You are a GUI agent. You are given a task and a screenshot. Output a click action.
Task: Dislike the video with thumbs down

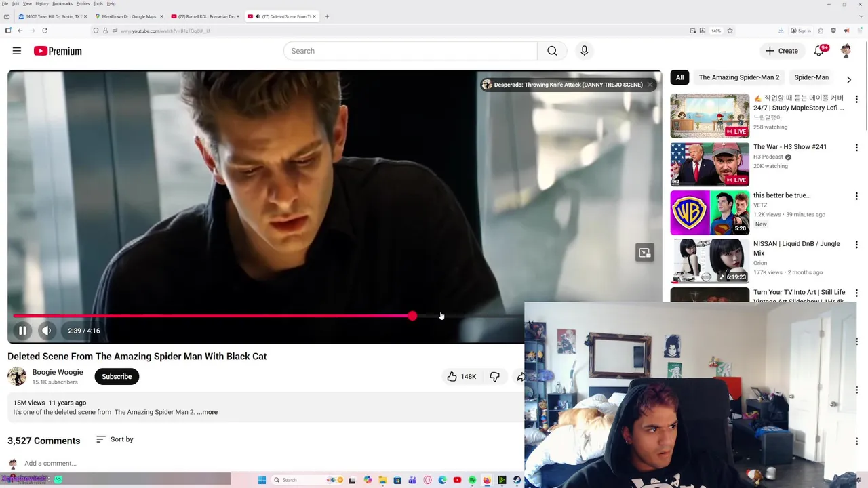point(495,376)
